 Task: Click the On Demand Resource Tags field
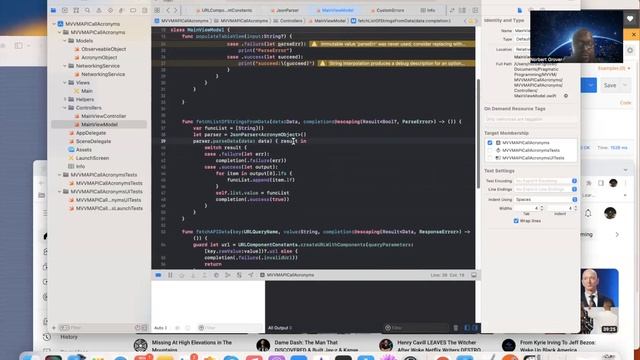[x=531, y=119]
